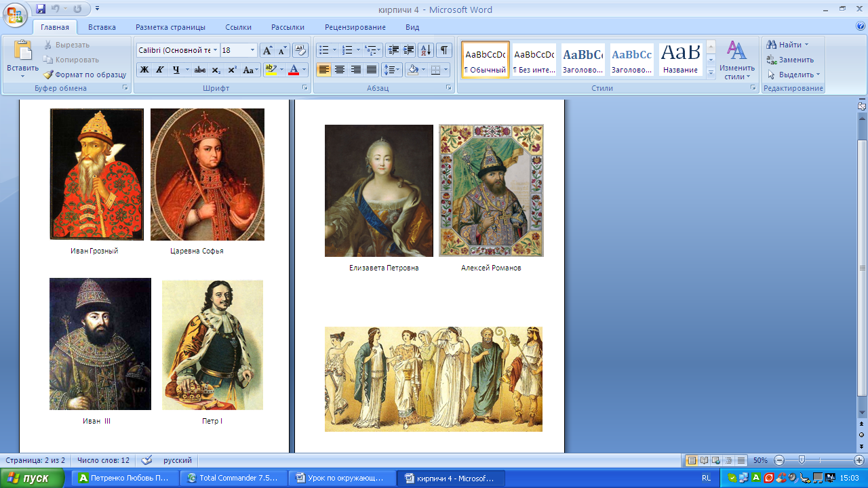Viewport: 868px width, 488px height.
Task: Toggle strikethrough formatting
Action: [200, 70]
